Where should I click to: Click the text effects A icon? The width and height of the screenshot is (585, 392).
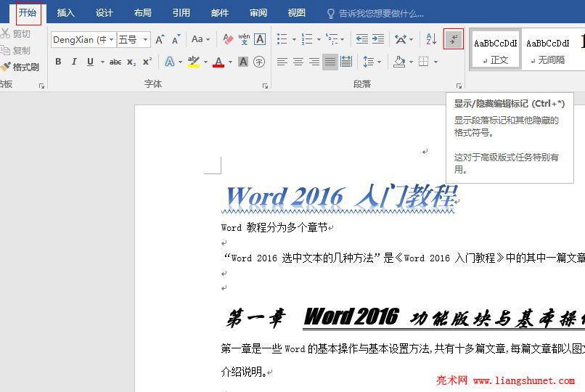pyautogui.click(x=169, y=62)
